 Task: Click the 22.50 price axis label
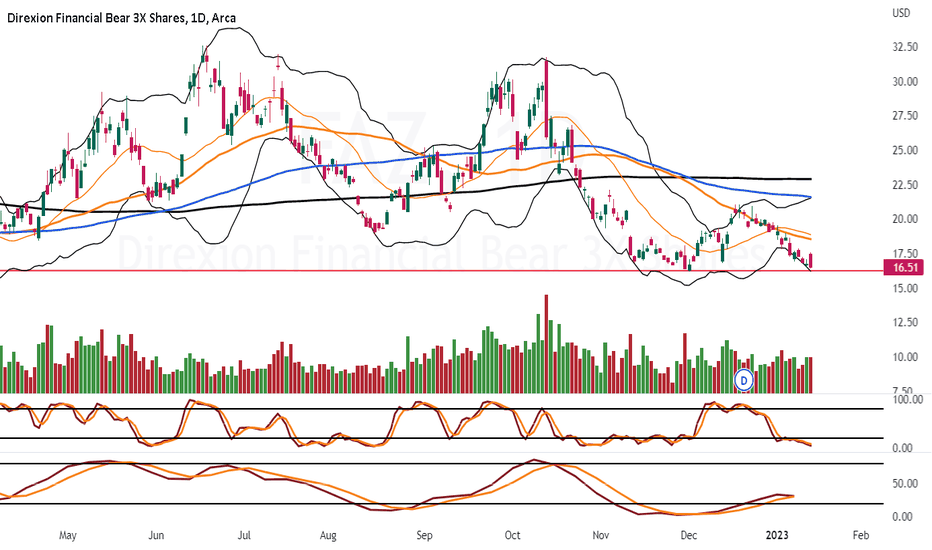click(x=905, y=185)
